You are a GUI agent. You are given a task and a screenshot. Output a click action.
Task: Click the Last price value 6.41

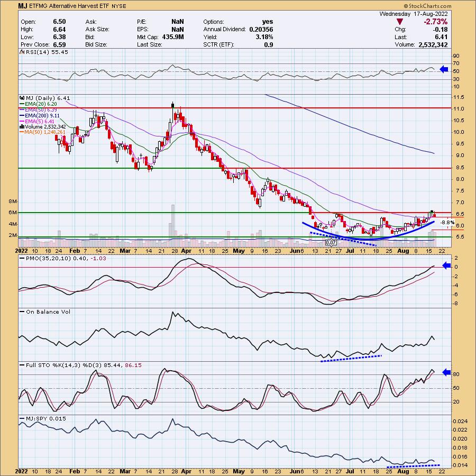tap(441, 36)
